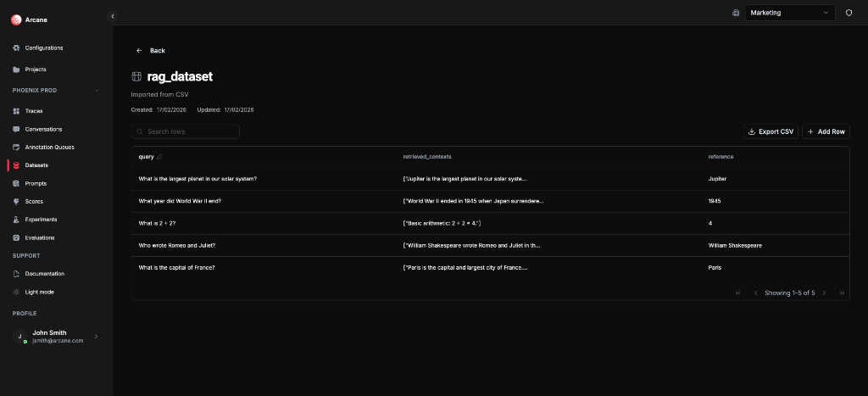
Task: Click the Datasets database icon
Action: pos(16,165)
